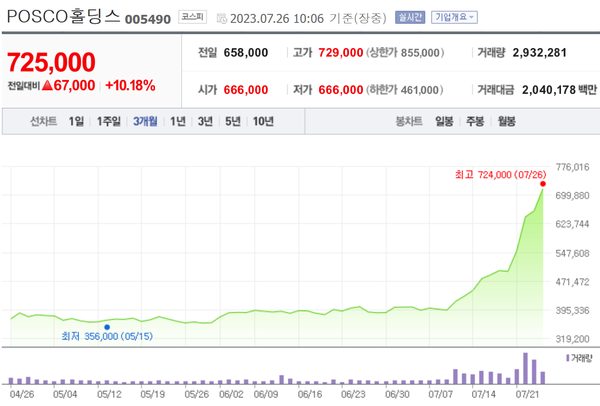Click the red 최고 724,000 high marker

(x=543, y=185)
